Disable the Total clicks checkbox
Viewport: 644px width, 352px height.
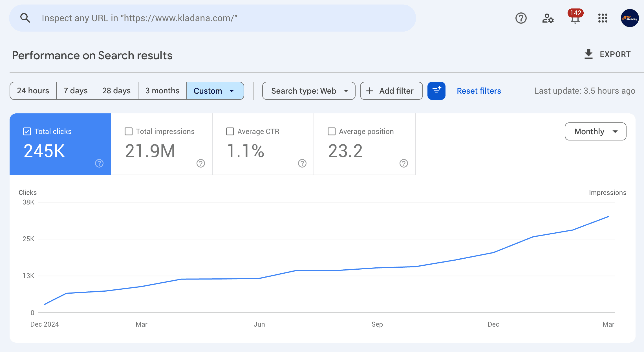coord(27,131)
